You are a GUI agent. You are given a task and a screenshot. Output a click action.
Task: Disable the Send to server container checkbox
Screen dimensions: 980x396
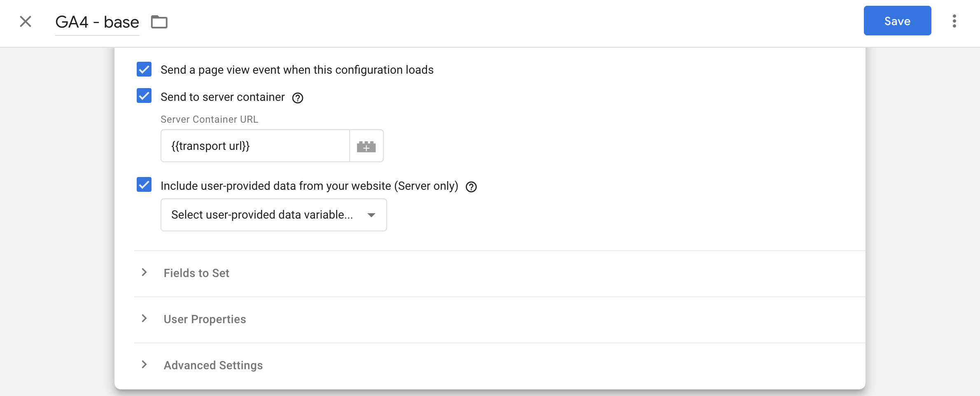coord(143,96)
